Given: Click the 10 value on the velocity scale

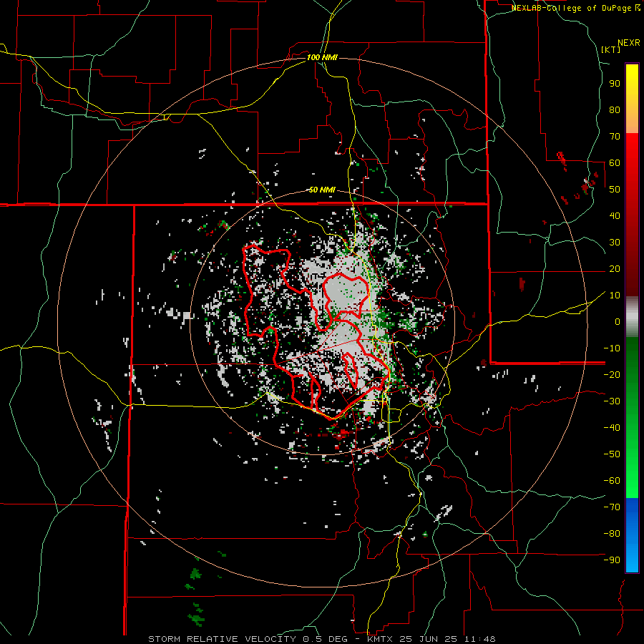Looking at the screenshot, I should pyautogui.click(x=615, y=296).
